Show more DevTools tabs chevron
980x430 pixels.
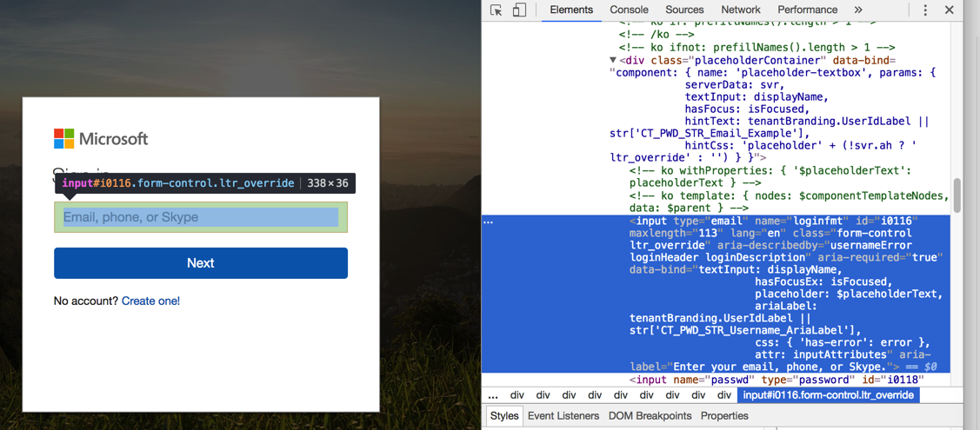coord(858,10)
